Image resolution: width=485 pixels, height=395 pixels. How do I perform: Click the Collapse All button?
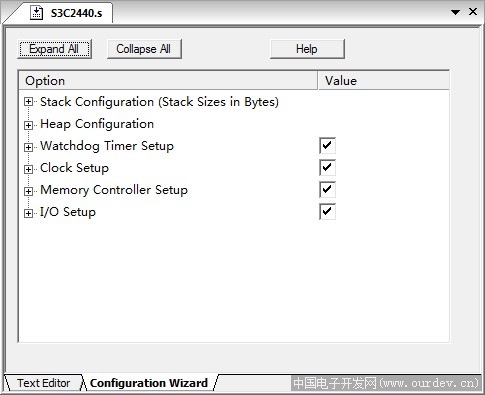[144, 49]
